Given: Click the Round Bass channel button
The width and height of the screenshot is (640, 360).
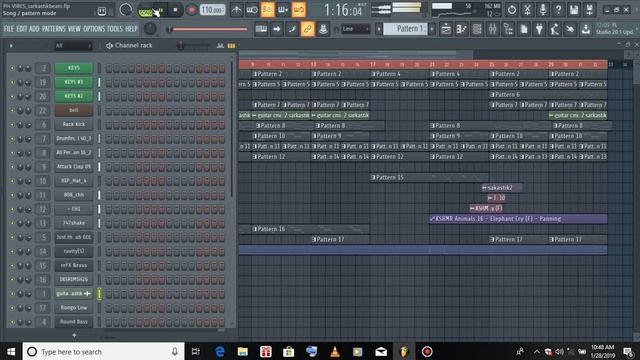Looking at the screenshot, I should click(x=74, y=322).
